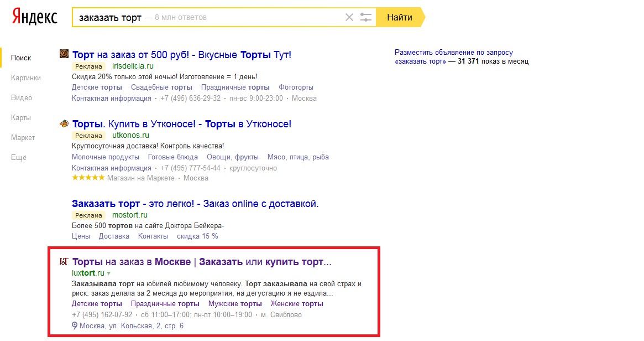Open Готовые блюда sitelink
Viewport: 644px width, 341px height.
point(173,157)
